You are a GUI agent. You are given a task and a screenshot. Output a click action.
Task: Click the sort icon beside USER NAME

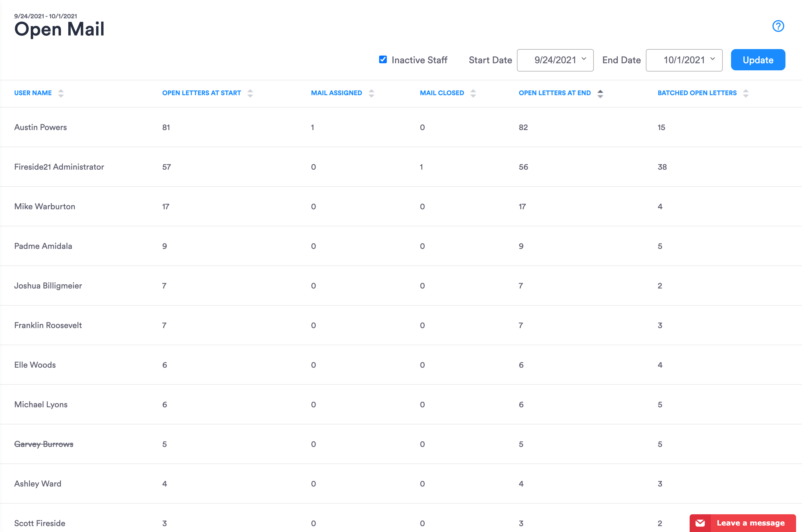(x=61, y=93)
